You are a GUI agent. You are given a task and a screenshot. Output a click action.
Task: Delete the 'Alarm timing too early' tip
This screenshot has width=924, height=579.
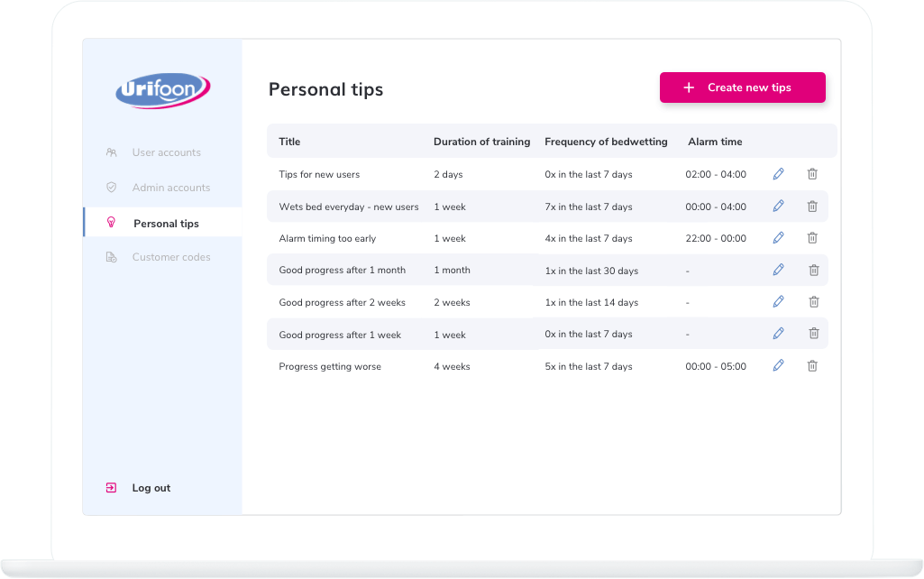point(812,237)
